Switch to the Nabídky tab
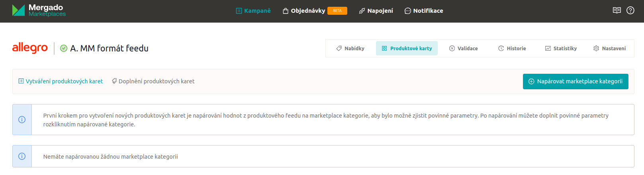The image size is (644, 175). point(350,48)
